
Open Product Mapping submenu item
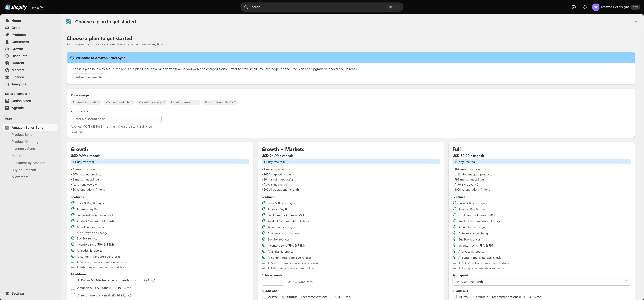coord(25,142)
